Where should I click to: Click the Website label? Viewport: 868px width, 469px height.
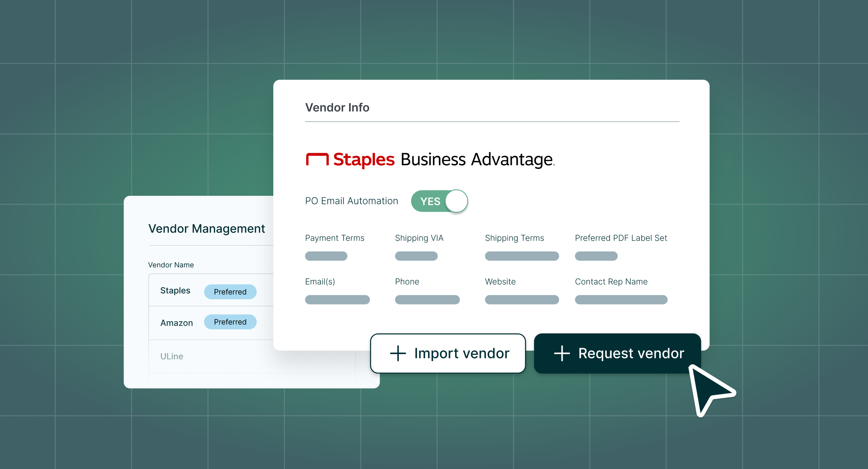point(500,282)
